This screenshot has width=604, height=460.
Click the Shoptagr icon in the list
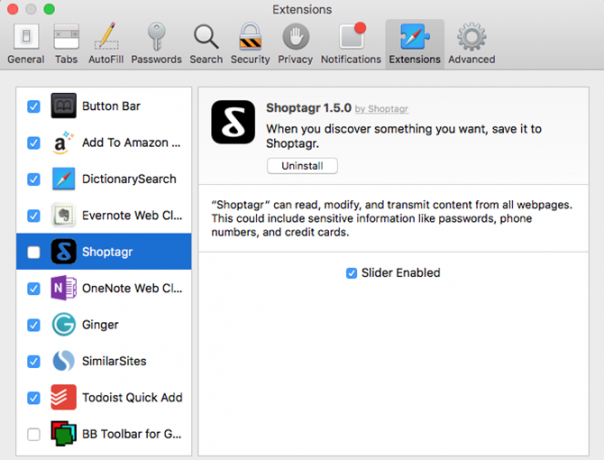click(64, 252)
